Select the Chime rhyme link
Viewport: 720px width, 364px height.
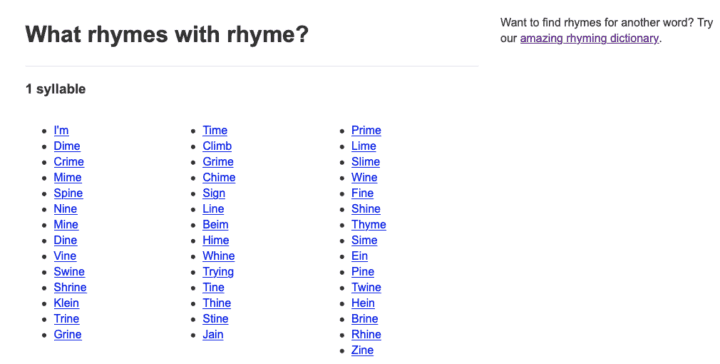tap(219, 178)
